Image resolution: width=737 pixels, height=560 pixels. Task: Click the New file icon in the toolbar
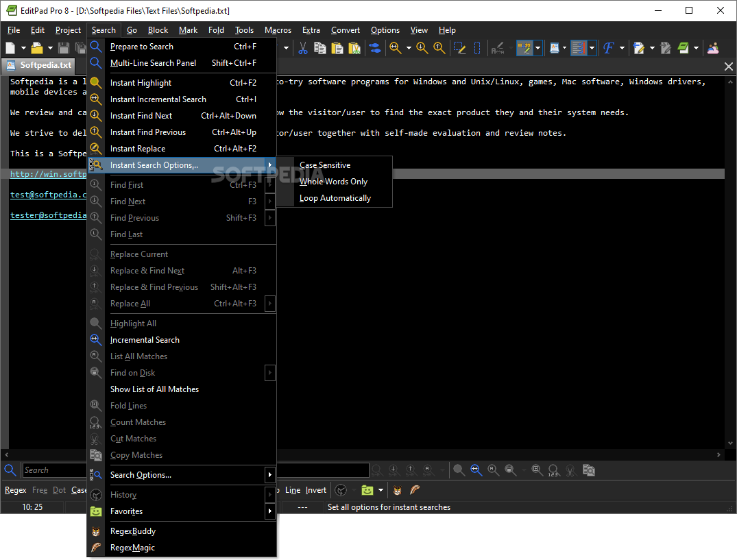[10, 48]
